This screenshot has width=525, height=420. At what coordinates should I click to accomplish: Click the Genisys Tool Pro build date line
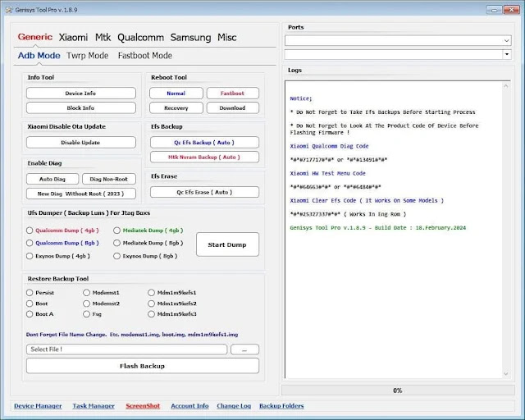pos(377,228)
